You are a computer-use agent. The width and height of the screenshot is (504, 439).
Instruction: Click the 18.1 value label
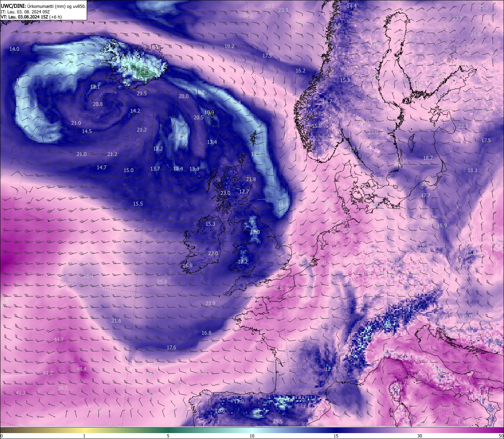pos(472,170)
